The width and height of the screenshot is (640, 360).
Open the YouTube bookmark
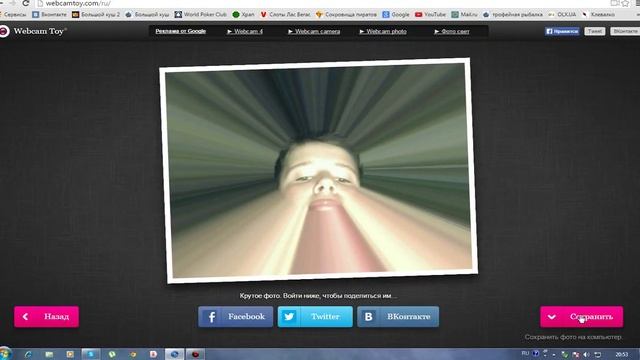click(x=431, y=14)
